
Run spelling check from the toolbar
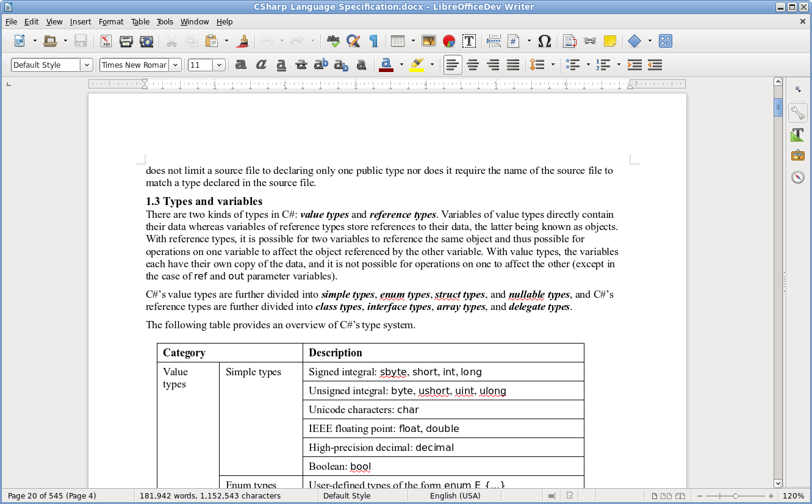333,41
